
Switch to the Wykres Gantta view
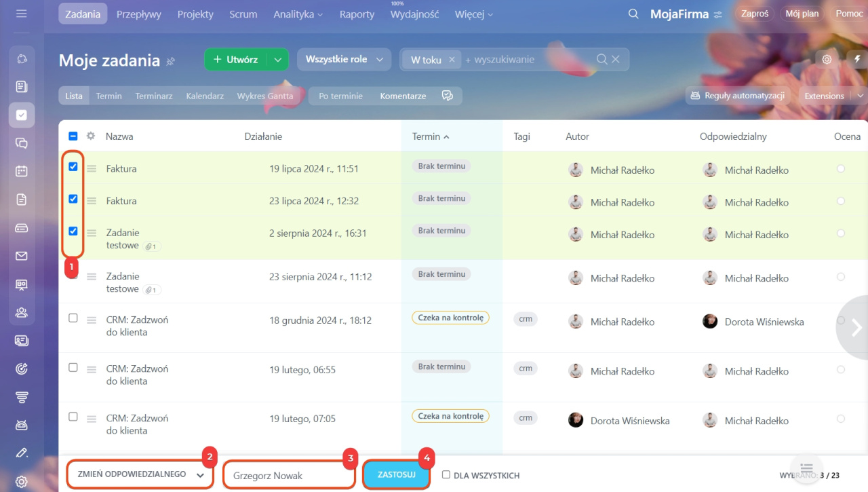(264, 96)
